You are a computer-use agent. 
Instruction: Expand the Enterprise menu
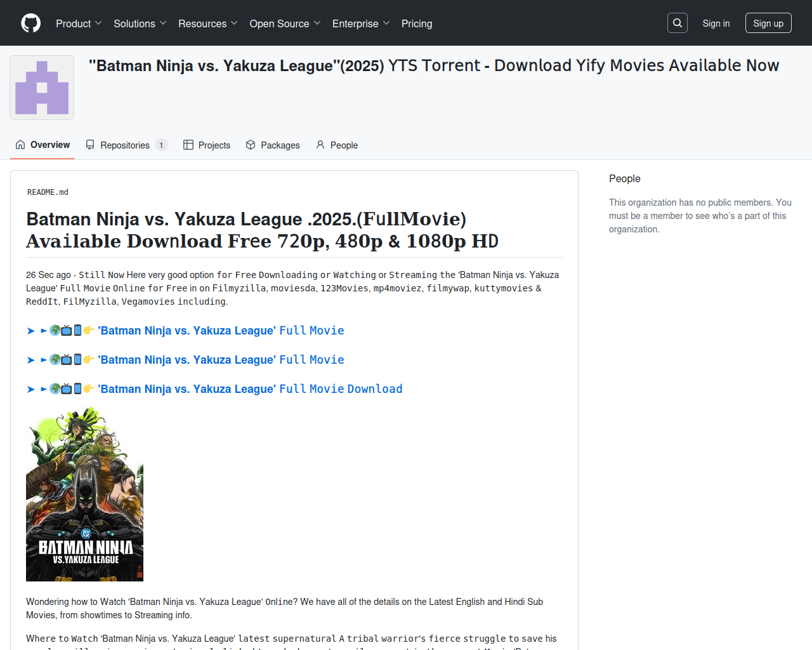click(x=361, y=23)
